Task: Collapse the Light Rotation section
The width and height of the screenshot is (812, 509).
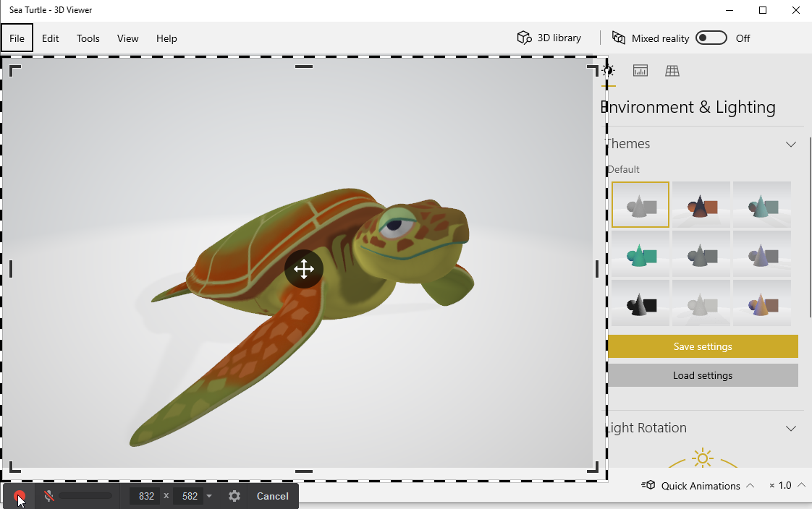Action: pos(791,428)
